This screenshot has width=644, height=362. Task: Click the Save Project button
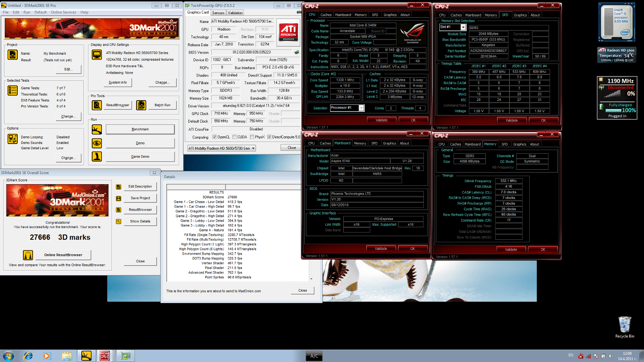tap(140, 198)
